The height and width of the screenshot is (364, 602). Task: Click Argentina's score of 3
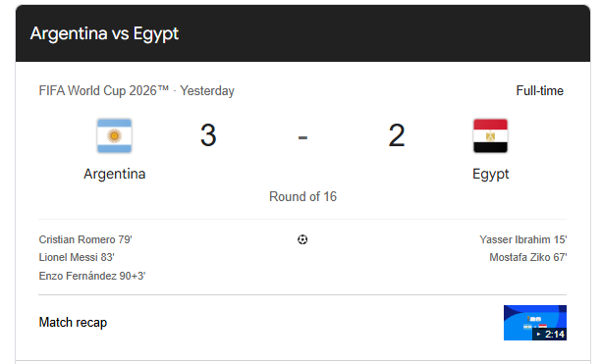208,135
